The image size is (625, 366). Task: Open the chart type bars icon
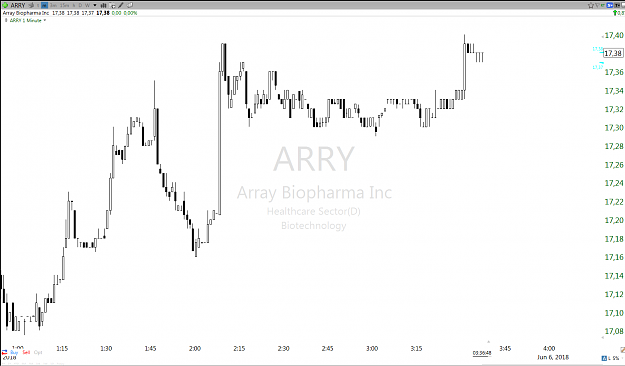point(103,6)
